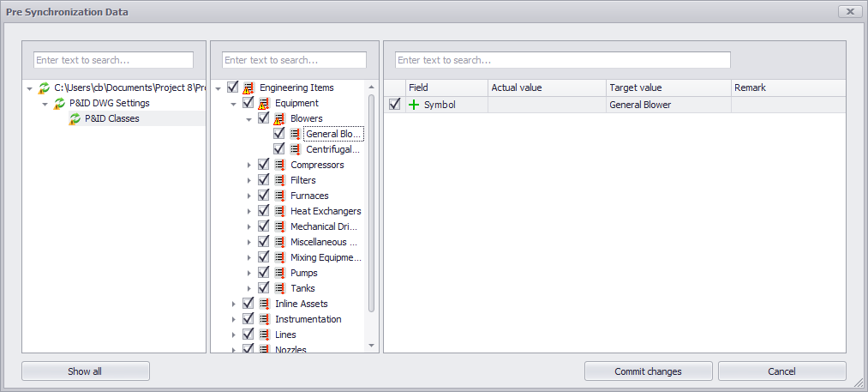868x392 pixels.
Task: Uncheck the Engineering Items checkbox
Action: click(x=232, y=87)
